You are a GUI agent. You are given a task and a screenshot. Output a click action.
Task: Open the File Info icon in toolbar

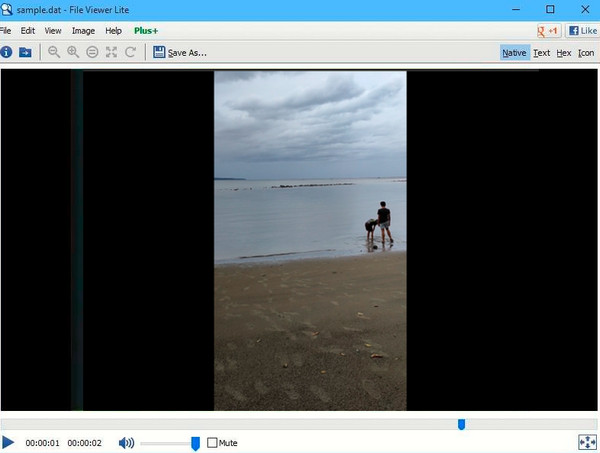pos(6,52)
